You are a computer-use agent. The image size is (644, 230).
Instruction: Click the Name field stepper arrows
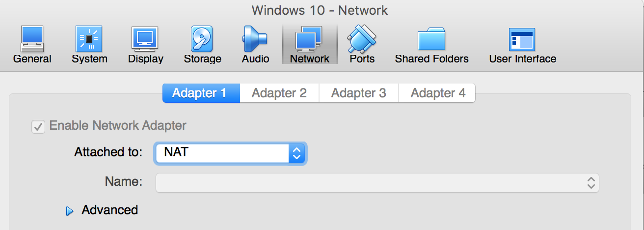[x=591, y=183]
